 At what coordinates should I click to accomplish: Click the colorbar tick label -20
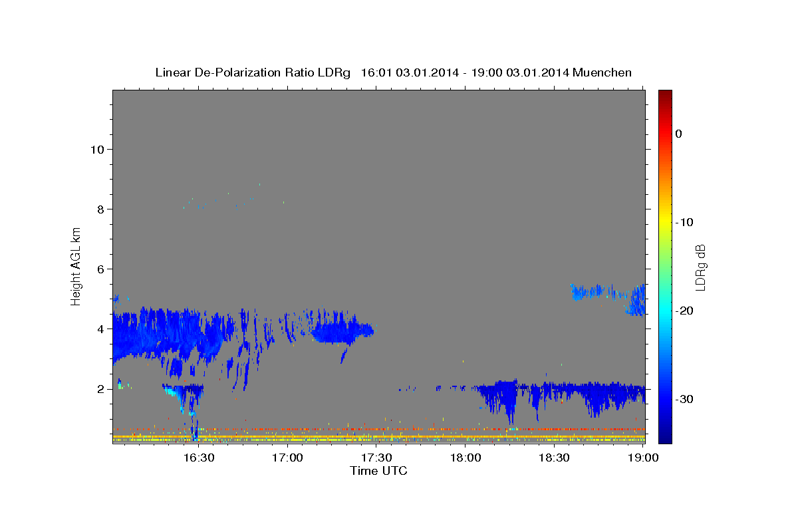[x=684, y=311]
